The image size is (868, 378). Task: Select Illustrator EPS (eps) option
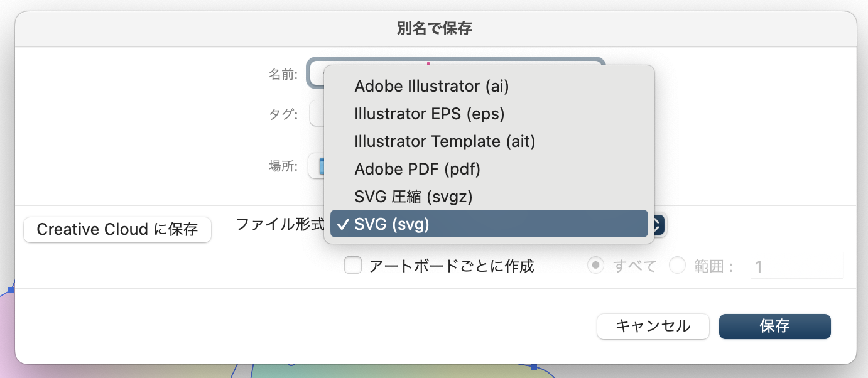(x=489, y=113)
